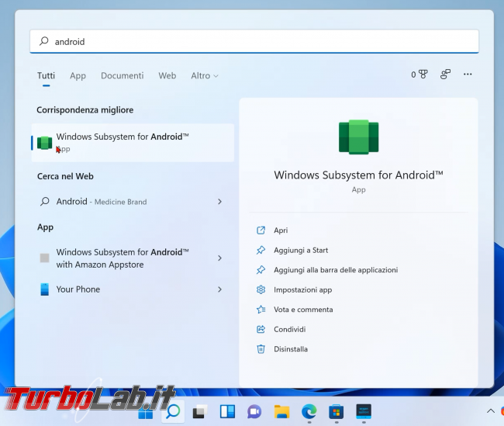Open the Chat icon on the taskbar
504x426 pixels.
click(254, 411)
